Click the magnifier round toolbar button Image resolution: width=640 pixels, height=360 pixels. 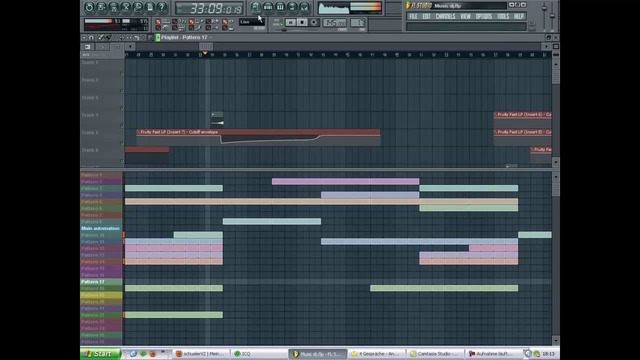coord(138,7)
